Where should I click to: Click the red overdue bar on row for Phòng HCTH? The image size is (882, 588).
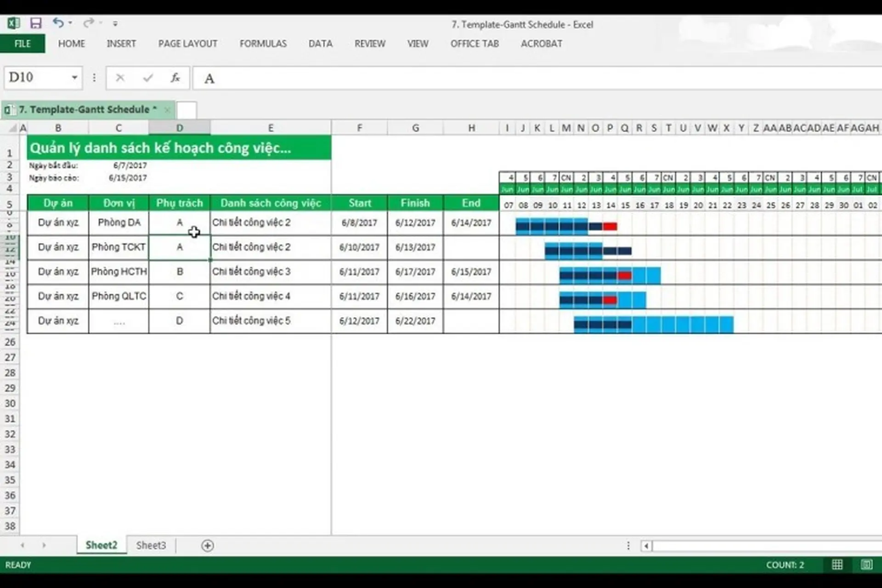[624, 275]
